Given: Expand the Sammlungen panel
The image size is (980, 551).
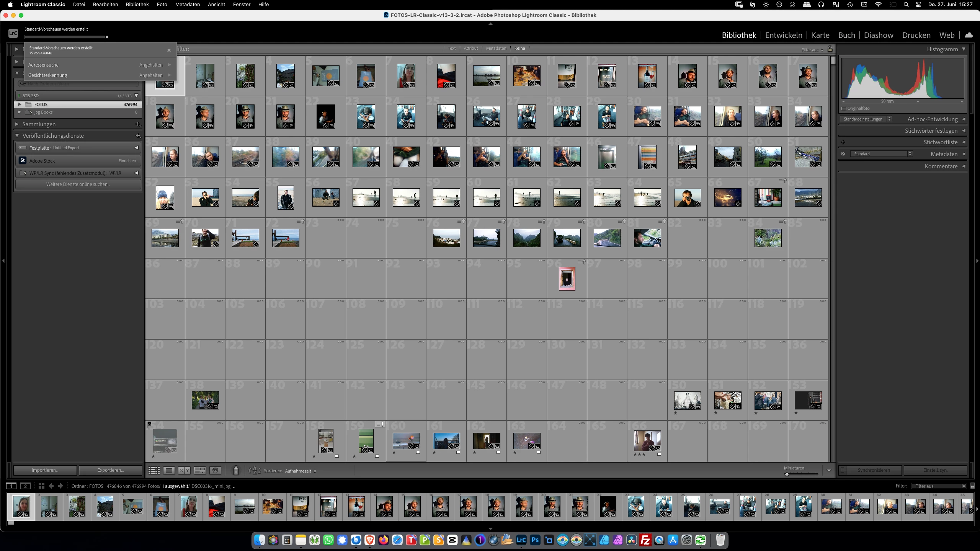Looking at the screenshot, I should click(x=17, y=124).
